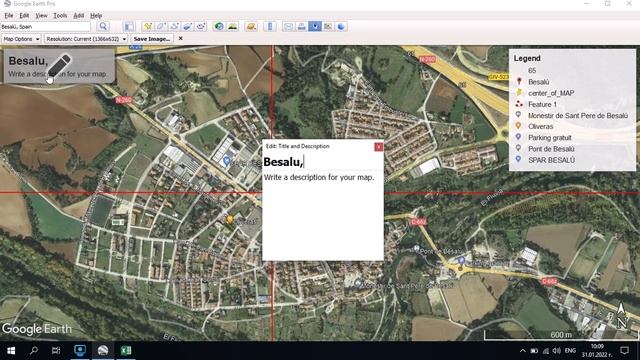The image size is (640, 360).
Task: Open Windows taskbar search
Action: pos(34,351)
